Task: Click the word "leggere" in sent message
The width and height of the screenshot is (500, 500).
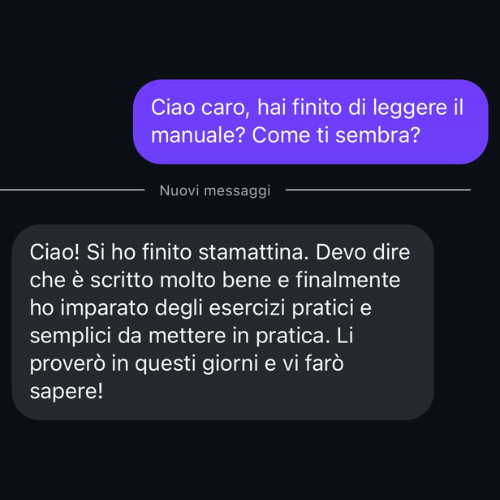Action: tap(410, 108)
